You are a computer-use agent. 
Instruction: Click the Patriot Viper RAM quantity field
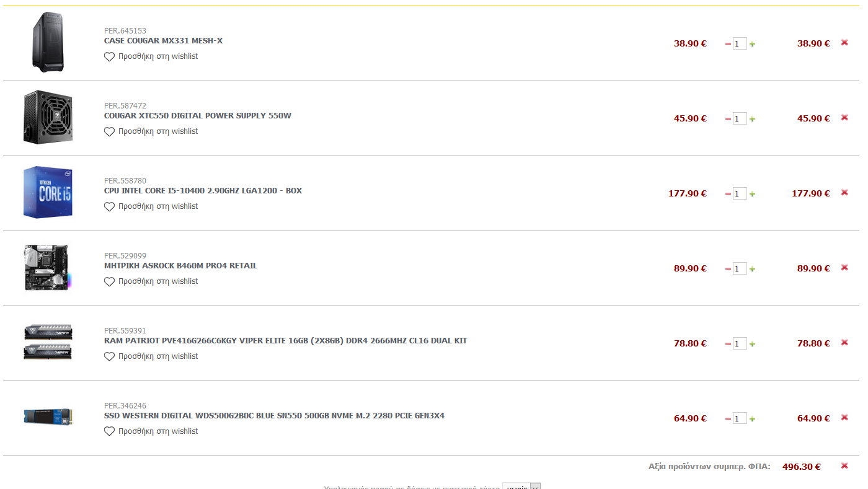click(740, 344)
